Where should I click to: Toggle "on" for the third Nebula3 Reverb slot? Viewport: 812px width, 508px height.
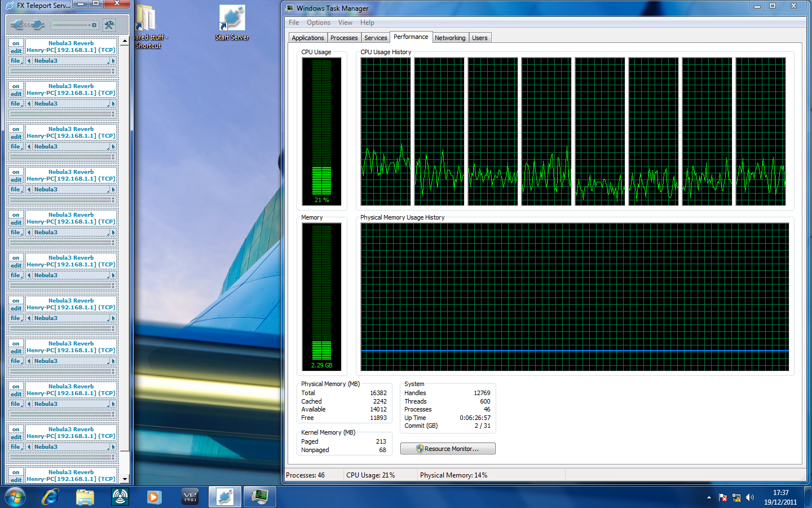click(16, 129)
